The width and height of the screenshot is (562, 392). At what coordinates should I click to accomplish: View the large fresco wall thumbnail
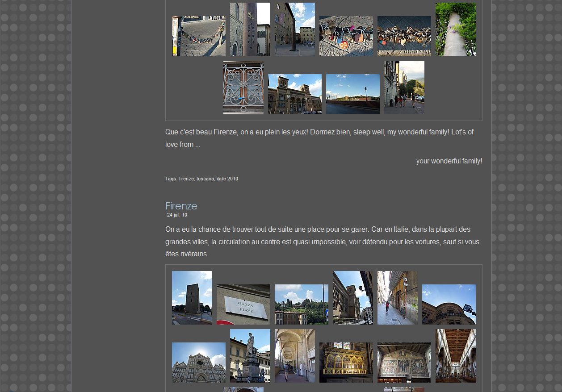point(404,362)
